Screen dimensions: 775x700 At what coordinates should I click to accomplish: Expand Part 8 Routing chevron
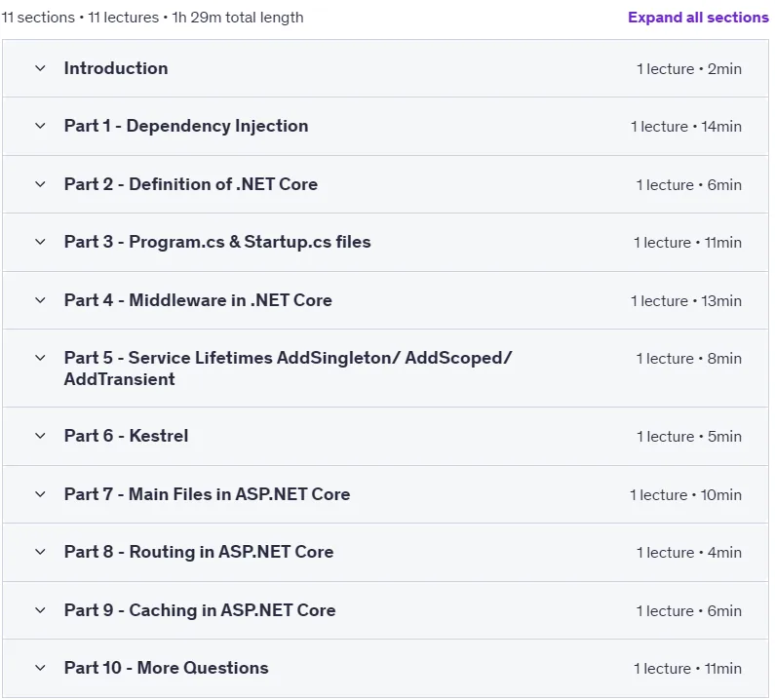coord(41,552)
